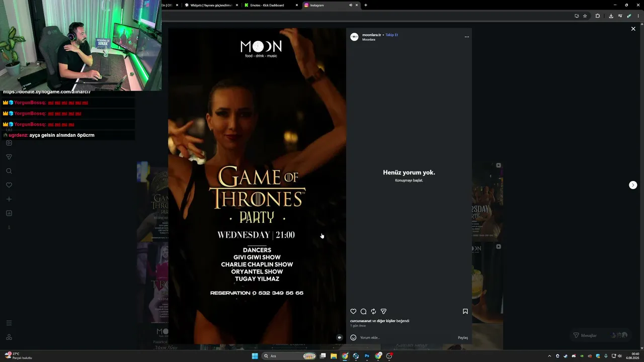Switch to the Widgets browser tab
Viewport: 644px width, 362px height.
coord(211,5)
